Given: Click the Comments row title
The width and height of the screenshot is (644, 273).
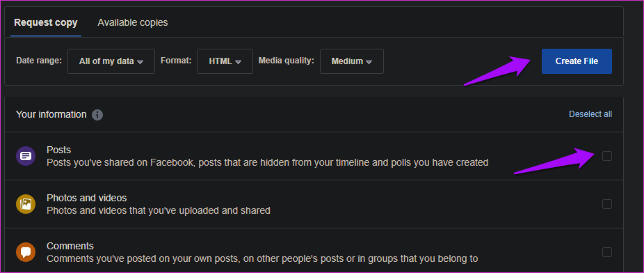Looking at the screenshot, I should (70, 246).
